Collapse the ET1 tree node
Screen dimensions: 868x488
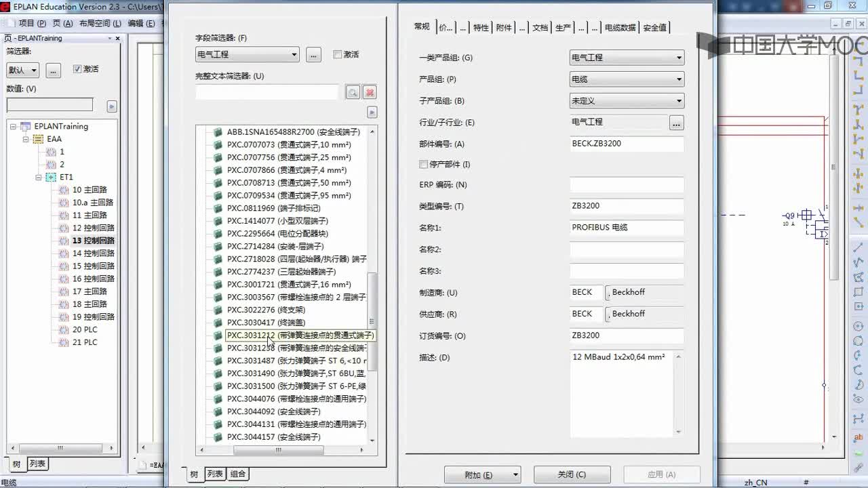39,178
